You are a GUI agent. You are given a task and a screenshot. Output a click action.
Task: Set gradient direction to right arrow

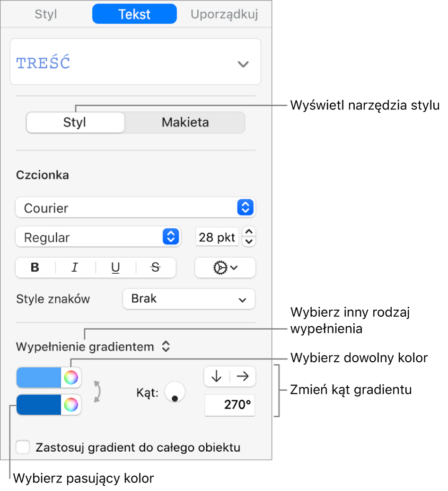(x=243, y=376)
